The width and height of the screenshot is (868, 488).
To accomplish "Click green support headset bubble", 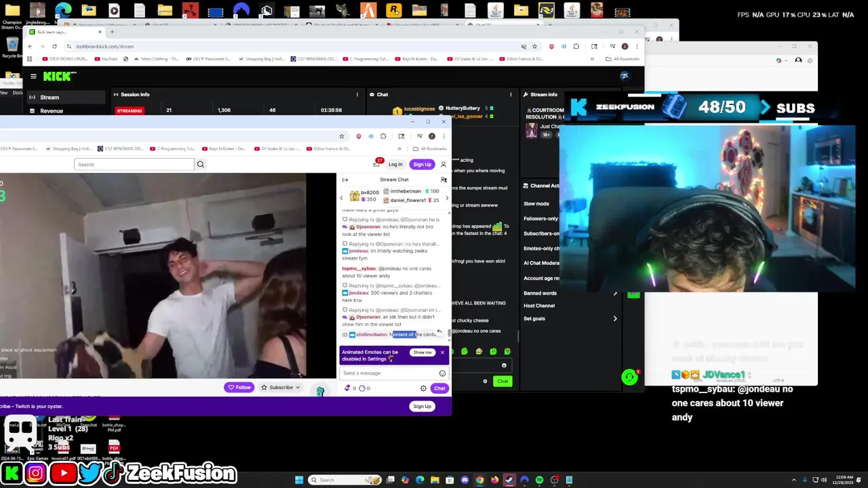I will tap(629, 378).
